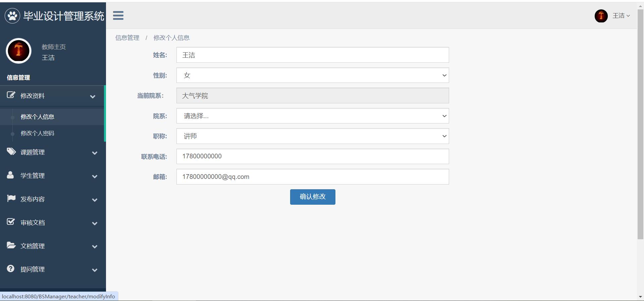Image resolution: width=644 pixels, height=301 pixels.
Task: Click the 姓名 name input field
Action: [x=313, y=55]
